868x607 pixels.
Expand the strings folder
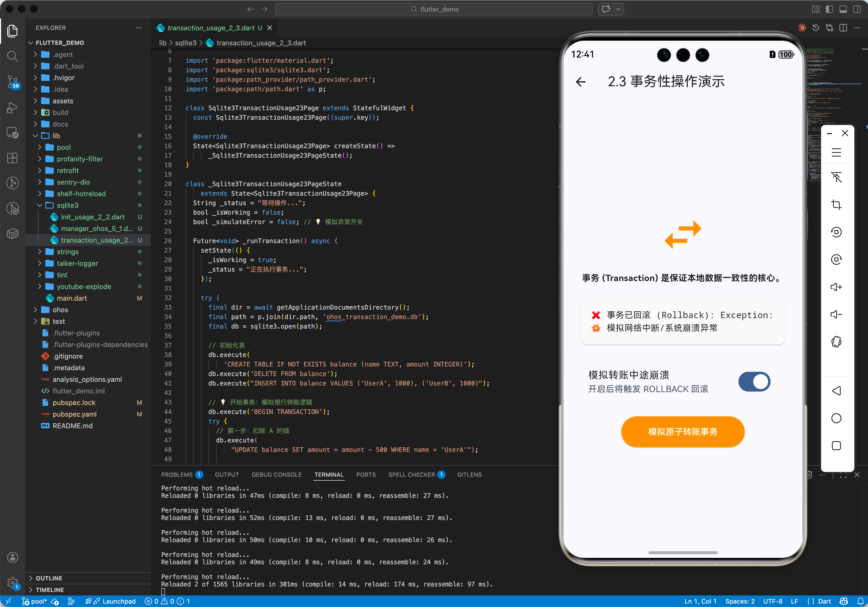click(x=68, y=252)
